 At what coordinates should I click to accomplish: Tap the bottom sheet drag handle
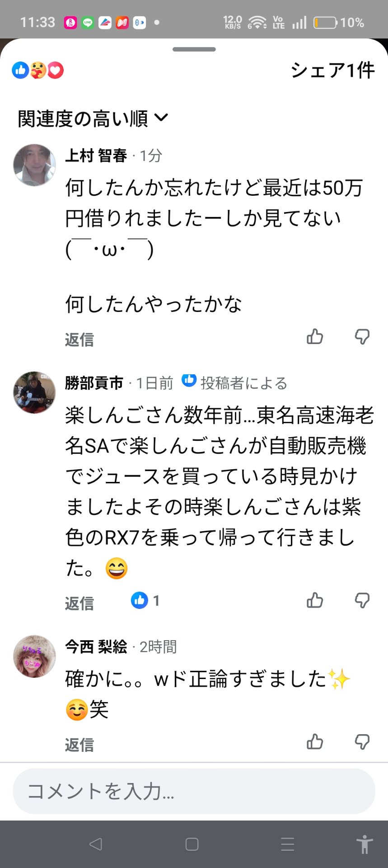point(194,49)
